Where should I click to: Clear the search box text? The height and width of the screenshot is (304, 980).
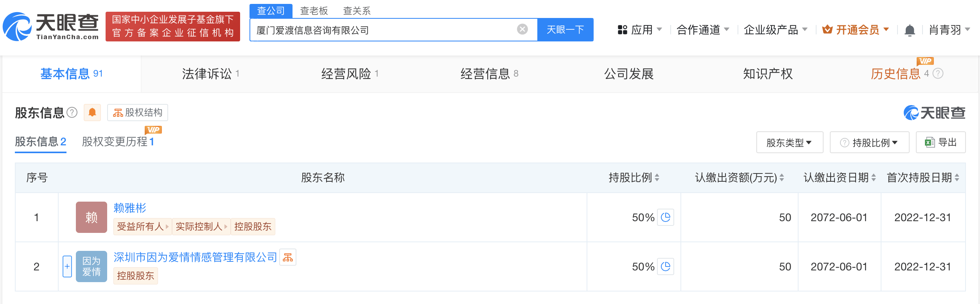click(x=522, y=29)
